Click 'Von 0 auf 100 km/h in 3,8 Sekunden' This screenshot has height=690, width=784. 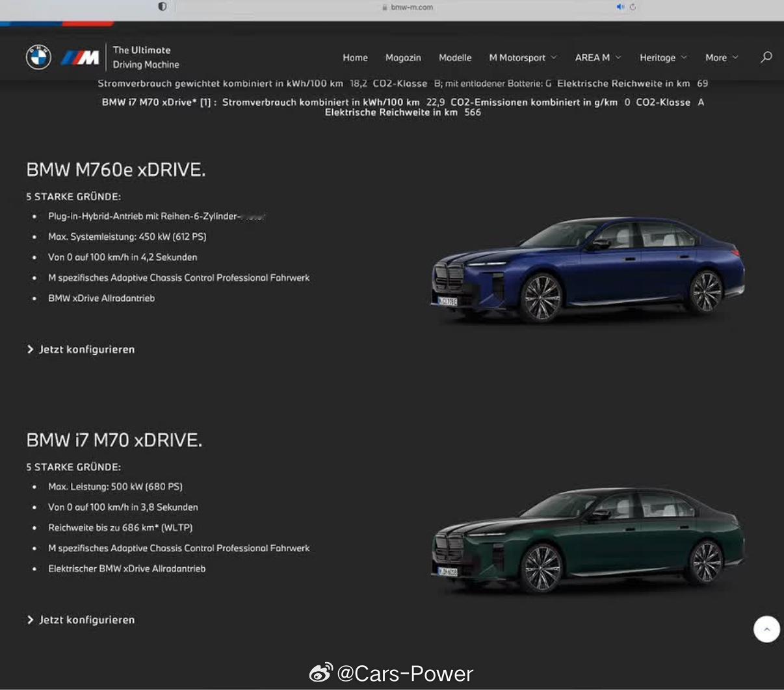123,507
